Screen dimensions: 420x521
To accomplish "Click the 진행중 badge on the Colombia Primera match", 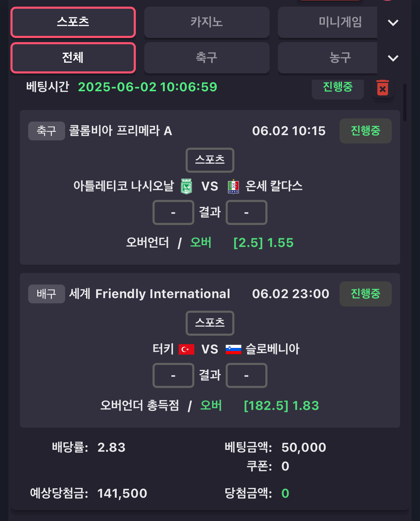I will (366, 131).
